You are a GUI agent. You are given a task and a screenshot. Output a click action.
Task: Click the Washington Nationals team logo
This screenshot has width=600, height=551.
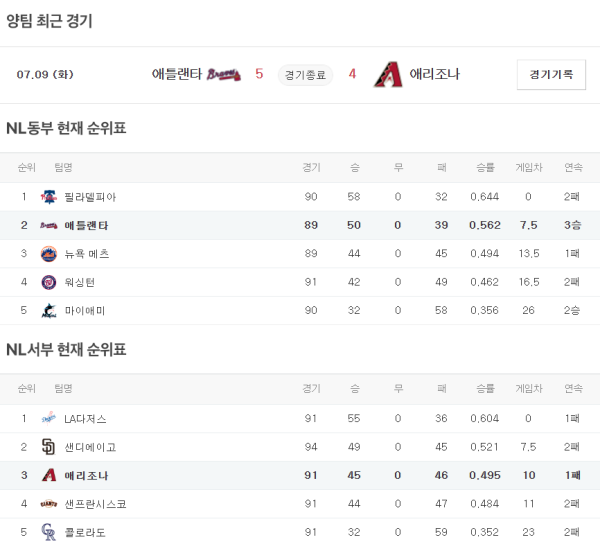click(48, 282)
